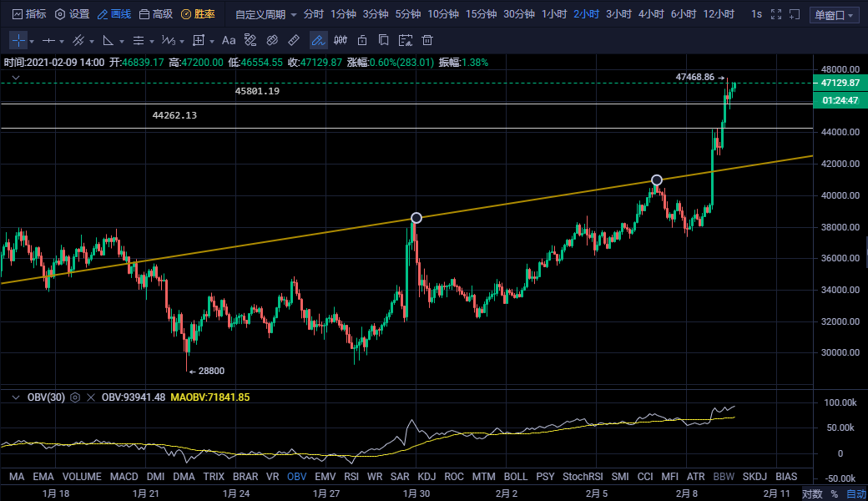
Task: Enable 自动 auto scale
Action: click(855, 493)
